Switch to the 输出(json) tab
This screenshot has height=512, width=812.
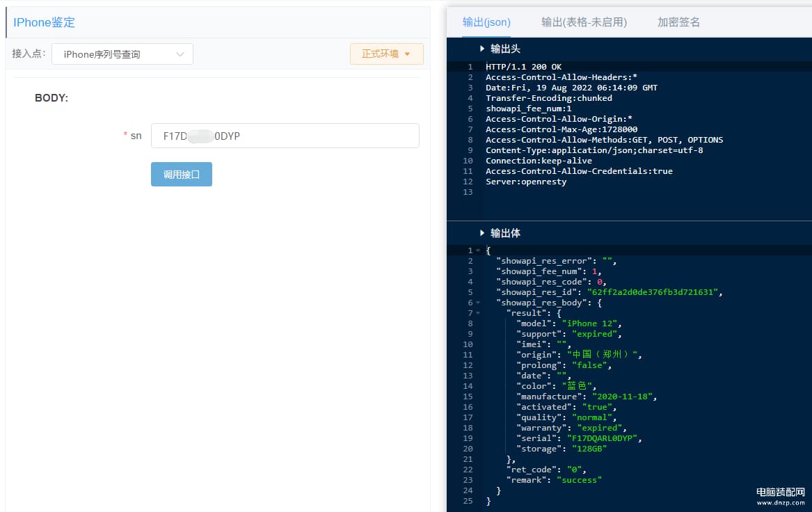[486, 22]
